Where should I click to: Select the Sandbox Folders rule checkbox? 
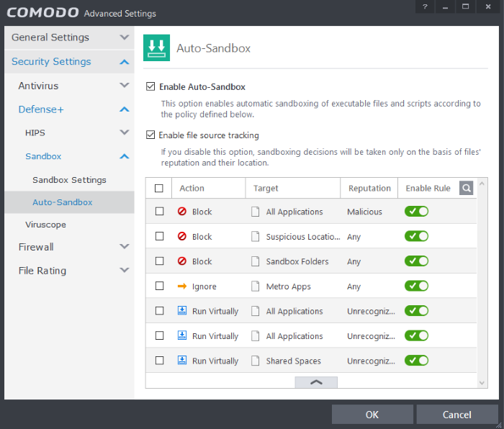[x=159, y=261]
